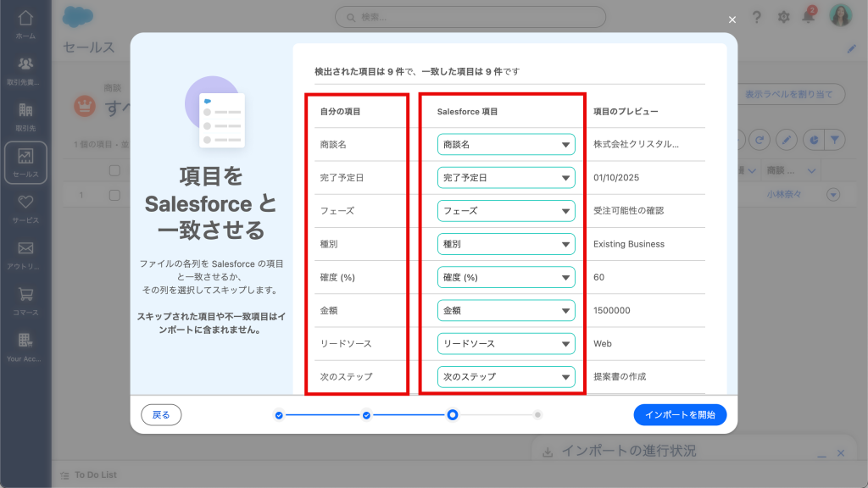This screenshot has height=488, width=868.
Task: Open the 小林奈々 owner link
Action: pyautogui.click(x=784, y=194)
